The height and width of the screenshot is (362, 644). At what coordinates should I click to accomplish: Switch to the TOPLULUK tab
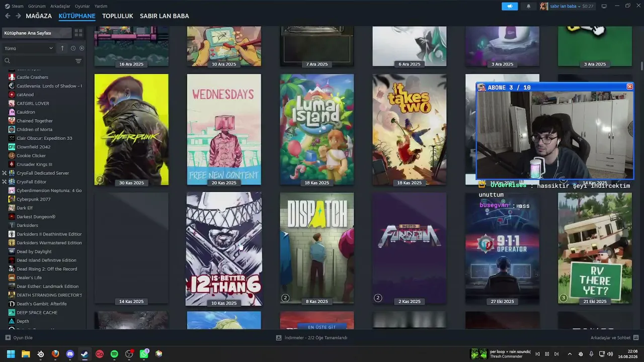click(118, 16)
